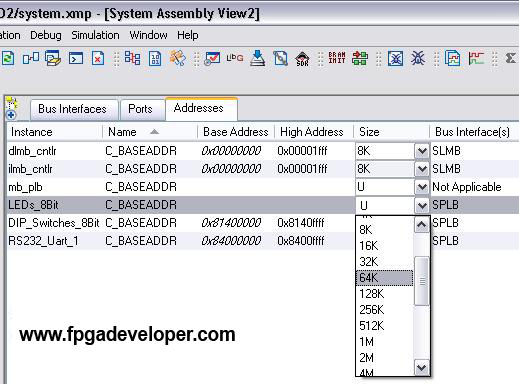Choose 512K from the size list
The width and height of the screenshot is (519, 384).
[x=384, y=326]
